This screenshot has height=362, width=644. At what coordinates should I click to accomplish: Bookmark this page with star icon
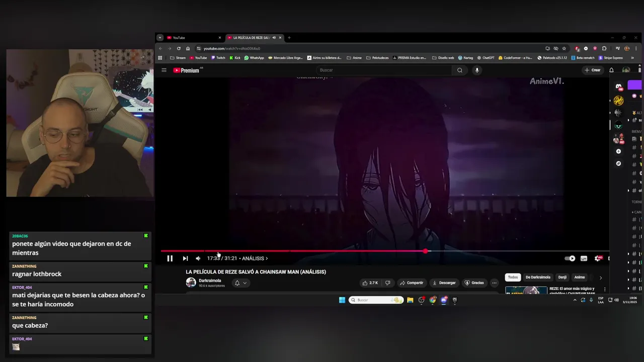pos(564,48)
